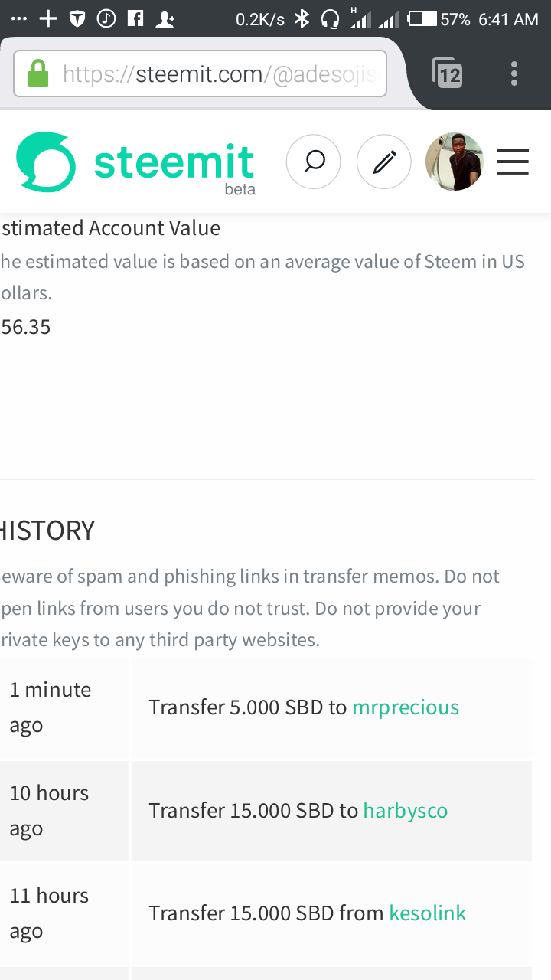Open kesolink profile link
Viewport: 551px width, 980px height.
pos(428,913)
